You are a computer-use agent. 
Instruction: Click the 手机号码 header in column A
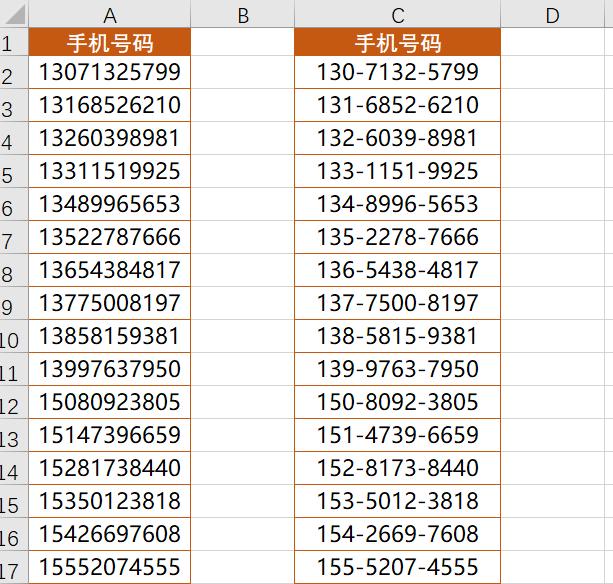click(x=109, y=42)
